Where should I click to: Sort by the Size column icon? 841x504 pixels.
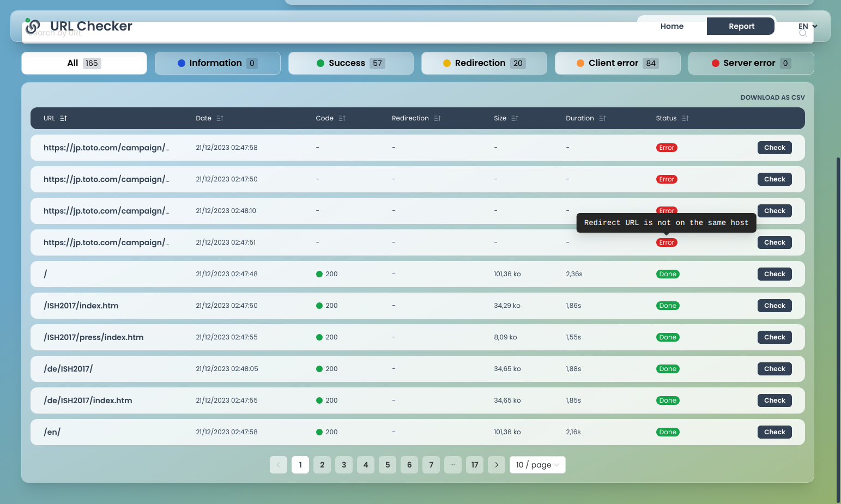[x=515, y=118]
